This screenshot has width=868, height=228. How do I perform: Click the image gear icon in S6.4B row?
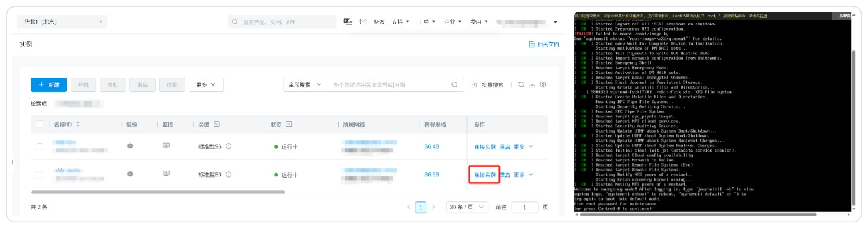130,146
